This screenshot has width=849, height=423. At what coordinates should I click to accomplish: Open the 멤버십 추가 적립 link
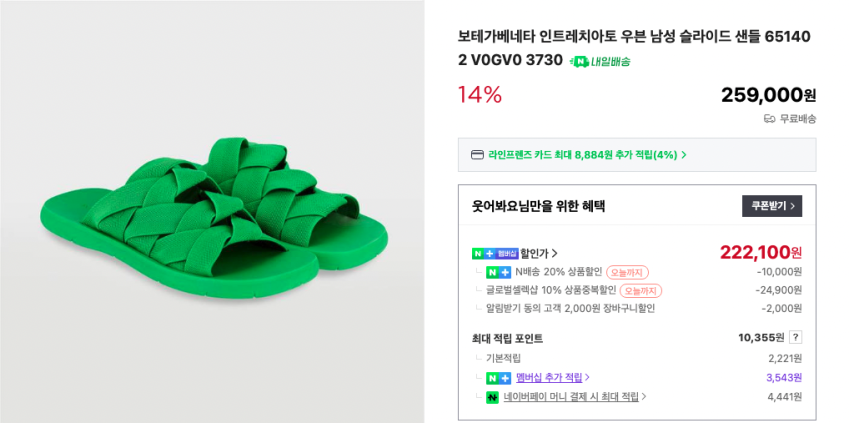coord(549,378)
